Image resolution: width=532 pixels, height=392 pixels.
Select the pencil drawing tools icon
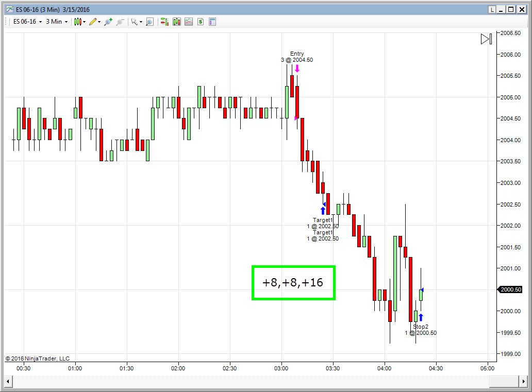pos(93,22)
